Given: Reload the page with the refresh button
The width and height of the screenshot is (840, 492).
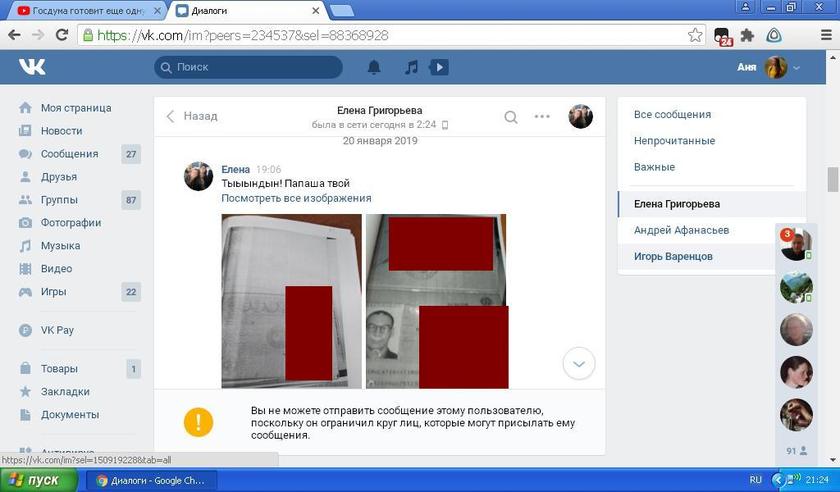Looking at the screenshot, I should tap(62, 35).
